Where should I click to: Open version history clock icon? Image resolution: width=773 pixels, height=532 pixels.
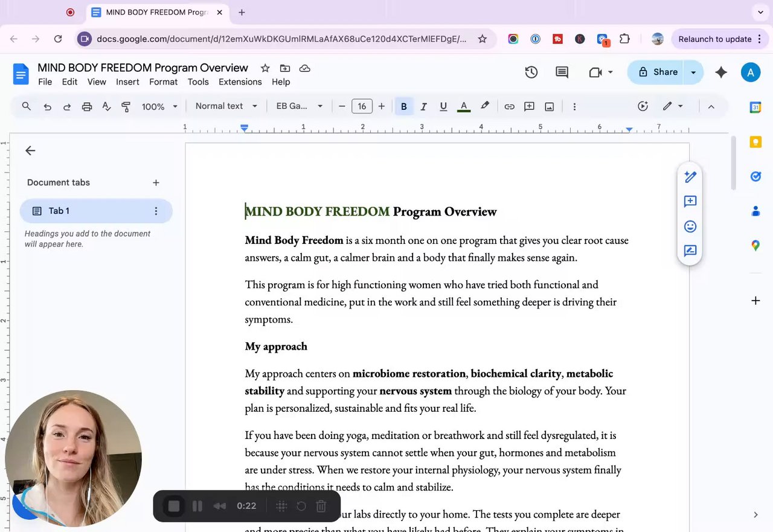(x=531, y=72)
